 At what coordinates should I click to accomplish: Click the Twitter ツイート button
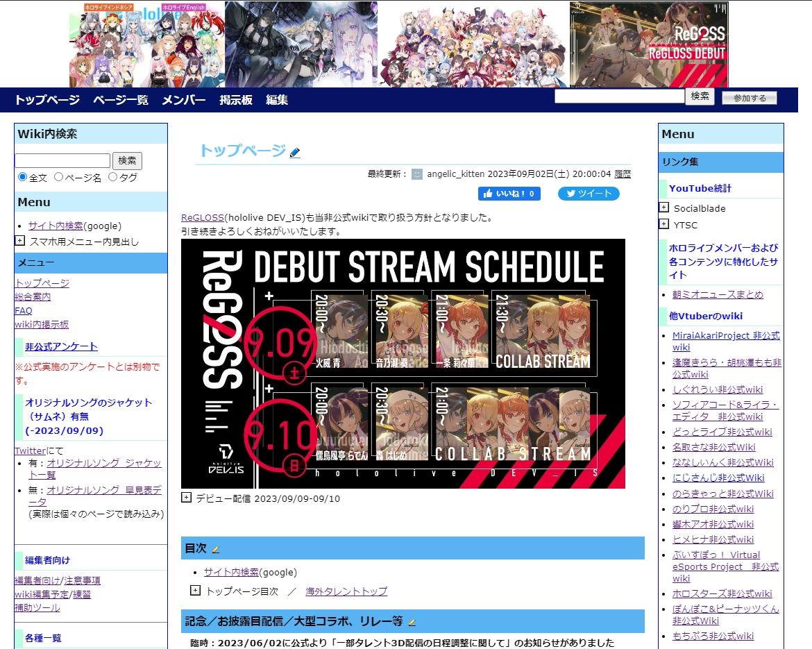[x=589, y=194]
